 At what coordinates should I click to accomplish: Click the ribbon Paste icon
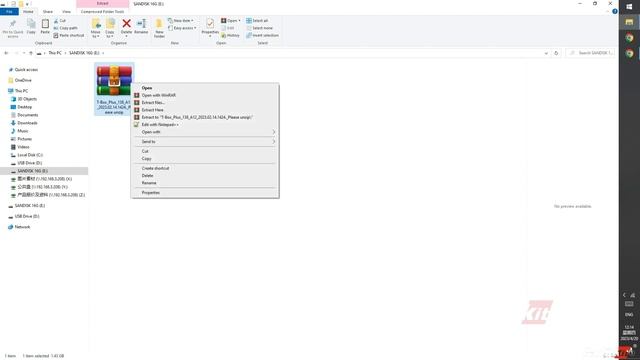45,27
